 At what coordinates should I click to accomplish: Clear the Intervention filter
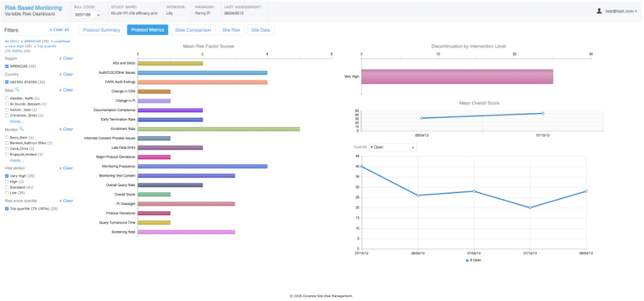point(66,168)
